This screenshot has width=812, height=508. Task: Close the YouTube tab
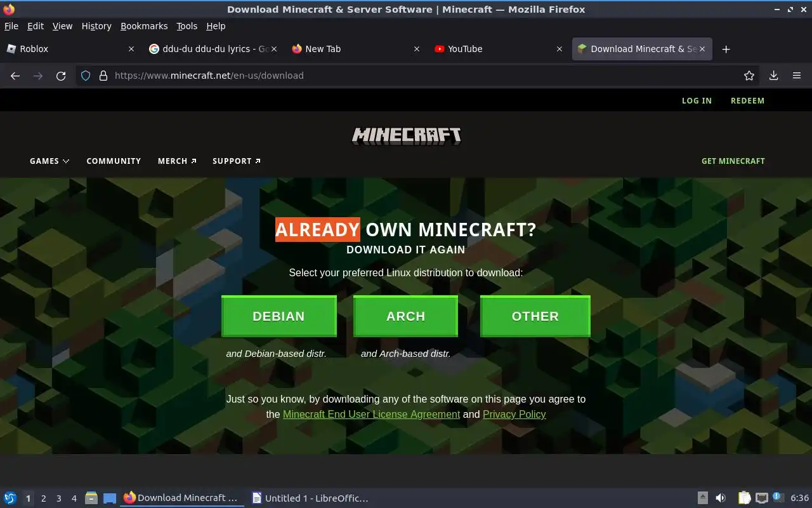(x=560, y=49)
